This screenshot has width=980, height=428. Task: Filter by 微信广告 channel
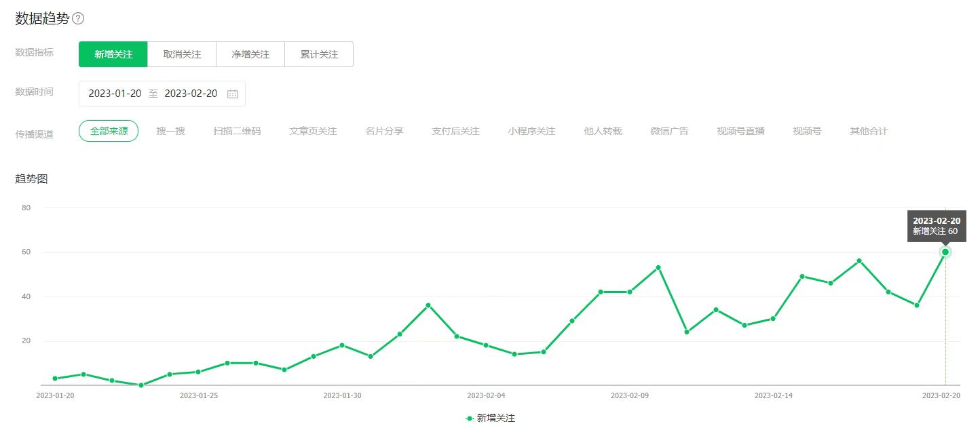pyautogui.click(x=669, y=131)
